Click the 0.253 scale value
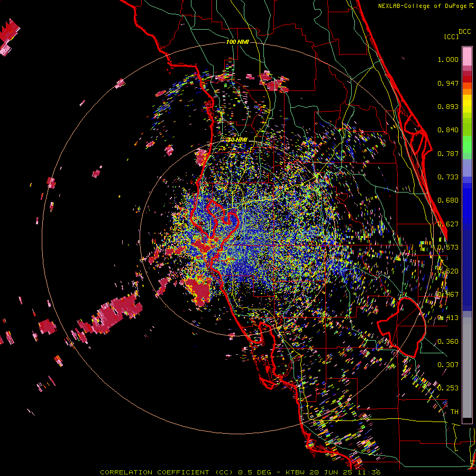The width and height of the screenshot is (476, 476). point(448,388)
